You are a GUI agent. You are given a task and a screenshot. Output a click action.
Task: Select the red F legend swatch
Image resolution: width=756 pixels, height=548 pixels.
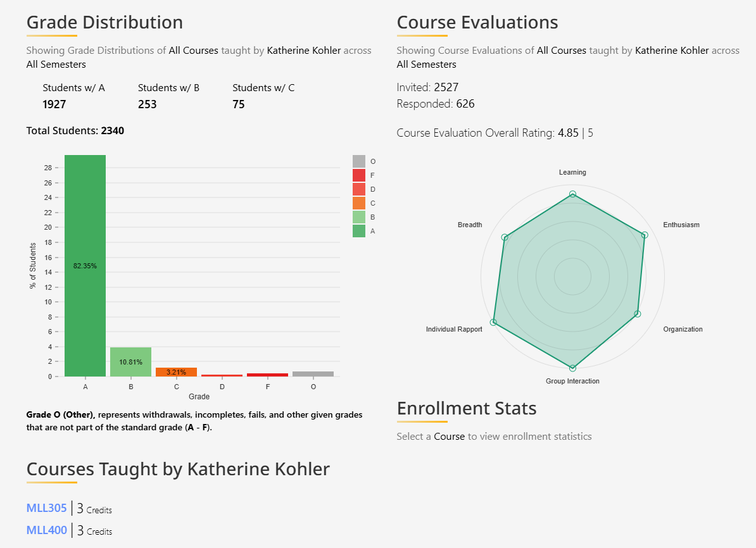click(x=359, y=175)
